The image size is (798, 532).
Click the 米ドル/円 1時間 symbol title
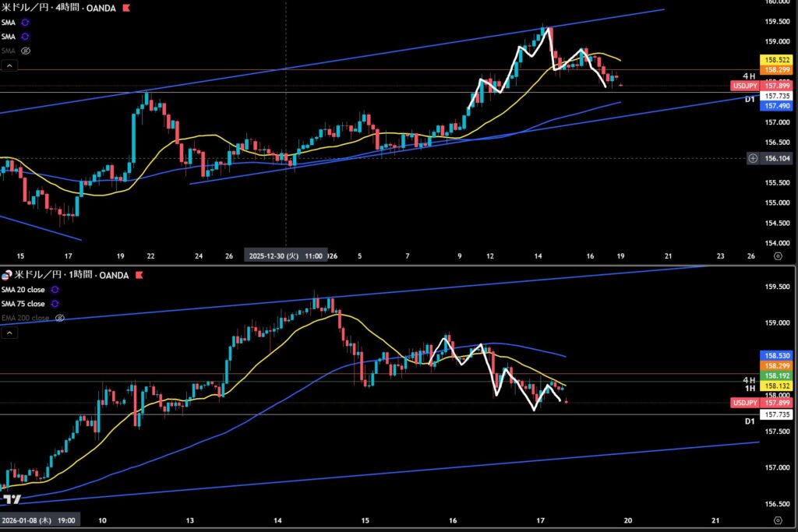pos(53,275)
